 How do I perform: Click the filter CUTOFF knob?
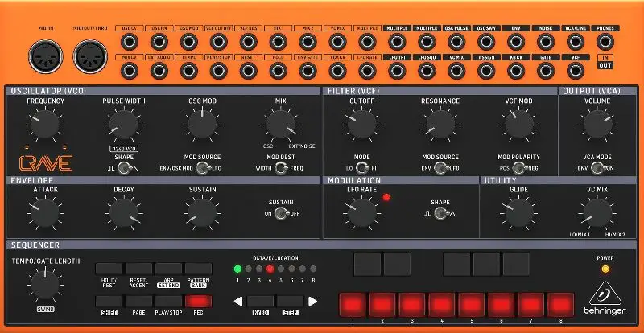pos(361,125)
